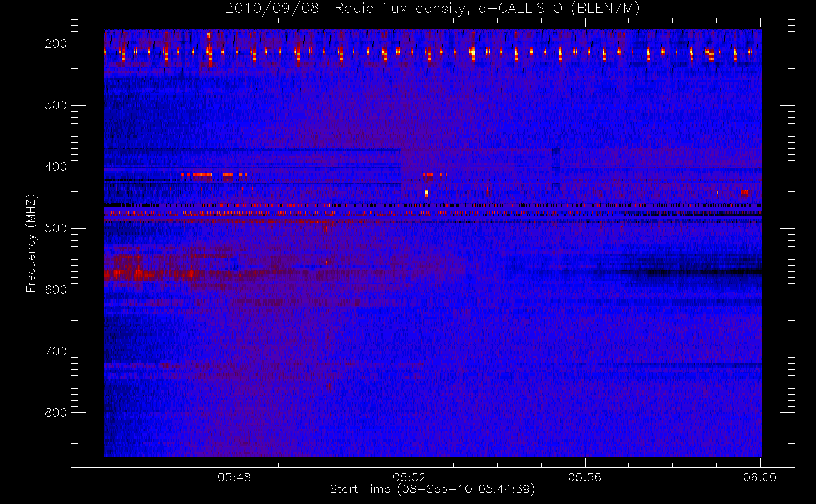
Task: Click the bright white burst near 05:52 at 440 MHz
Action: [x=426, y=193]
